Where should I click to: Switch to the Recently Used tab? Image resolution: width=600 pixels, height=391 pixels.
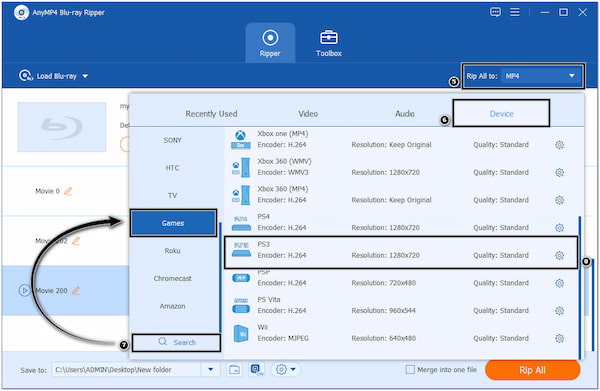pos(211,114)
